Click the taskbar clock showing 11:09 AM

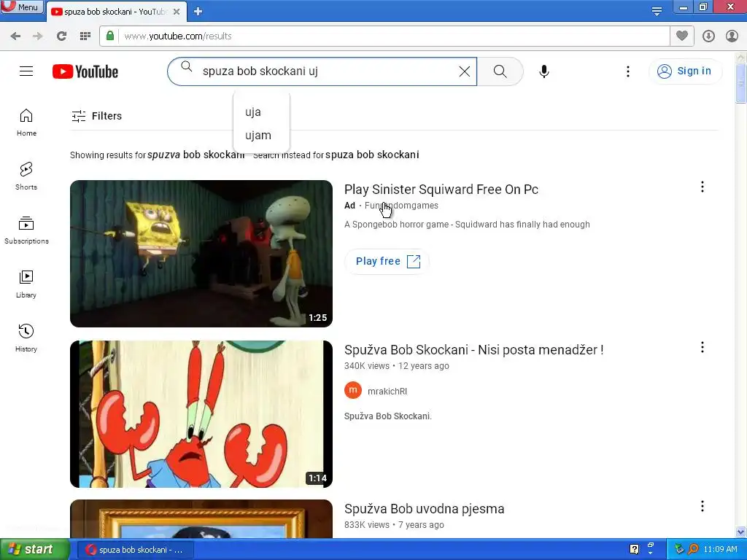pyautogui.click(x=720, y=550)
